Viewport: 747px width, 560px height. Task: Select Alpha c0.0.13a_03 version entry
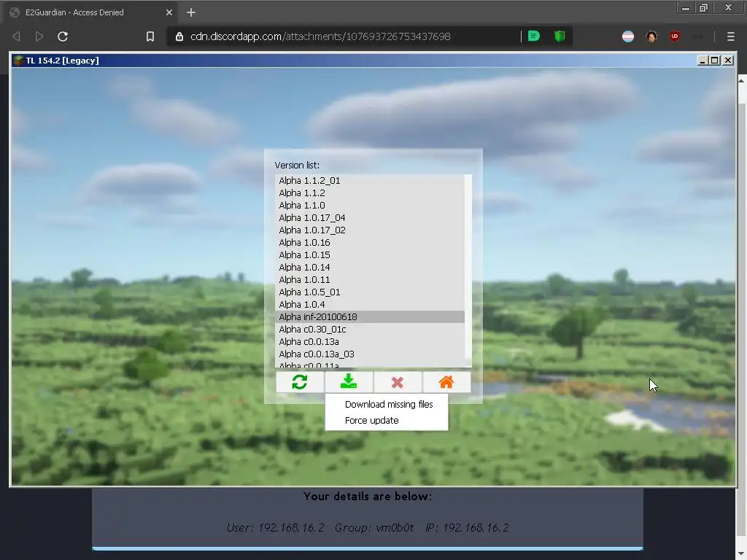pos(370,354)
